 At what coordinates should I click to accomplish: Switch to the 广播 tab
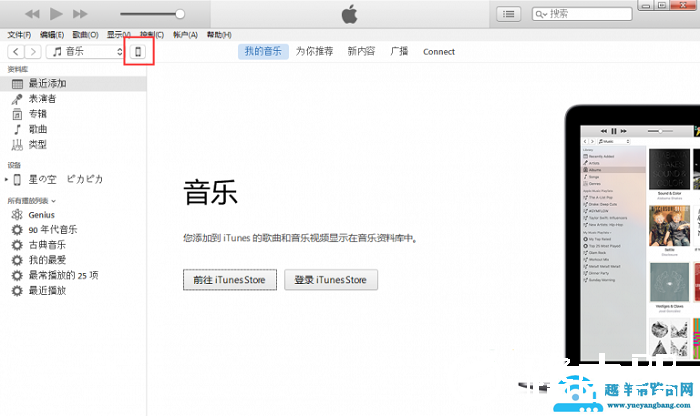pos(399,52)
